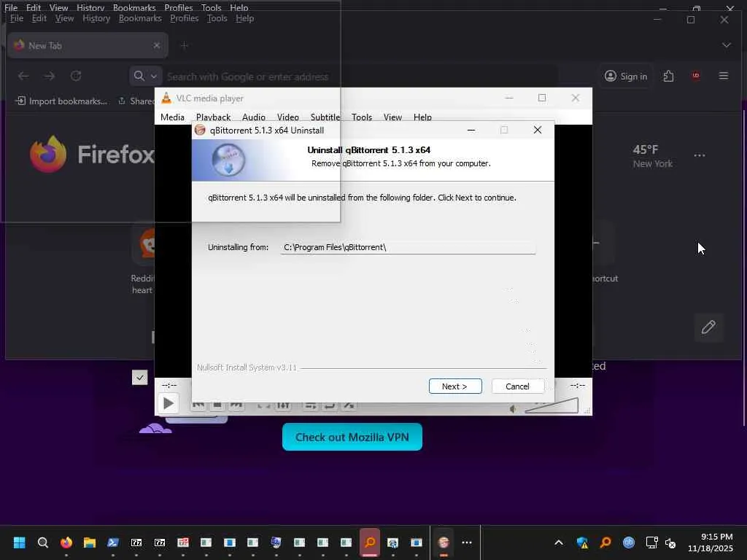Screen dimensions: 747x560
Task: Open VLC extended settings equalizer icon
Action: point(283,405)
